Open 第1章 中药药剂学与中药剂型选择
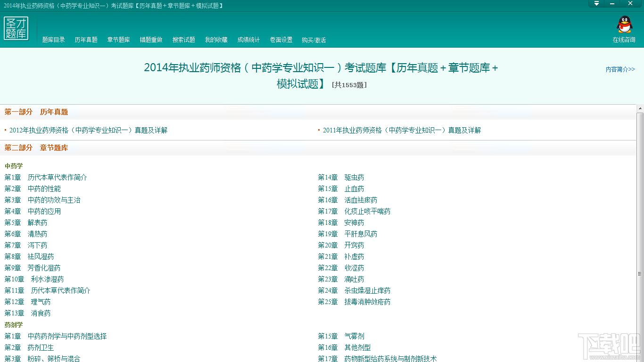This screenshot has height=362, width=644. pos(56,336)
